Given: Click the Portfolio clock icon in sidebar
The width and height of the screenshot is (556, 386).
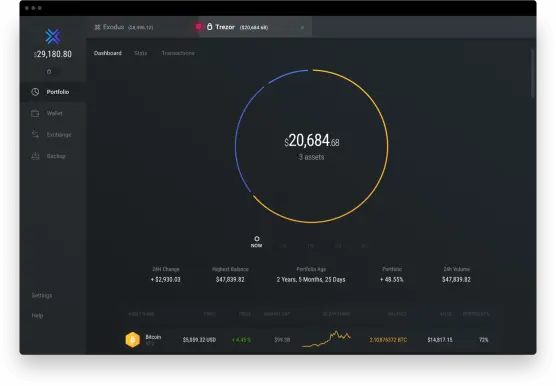Looking at the screenshot, I should click(35, 92).
